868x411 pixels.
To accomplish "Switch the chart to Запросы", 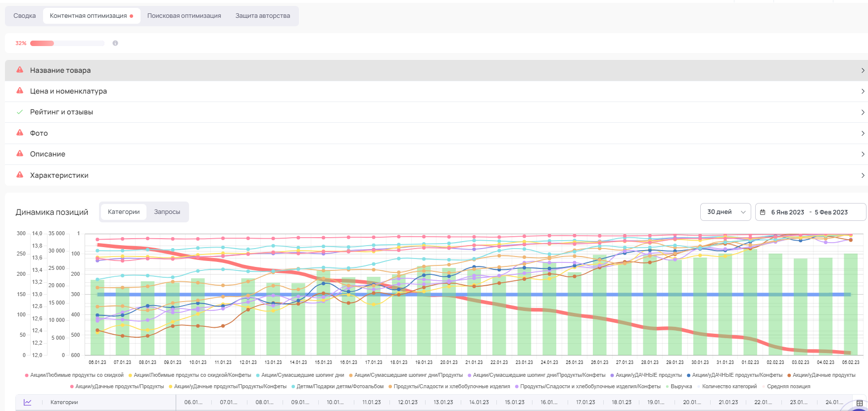I will coord(167,212).
